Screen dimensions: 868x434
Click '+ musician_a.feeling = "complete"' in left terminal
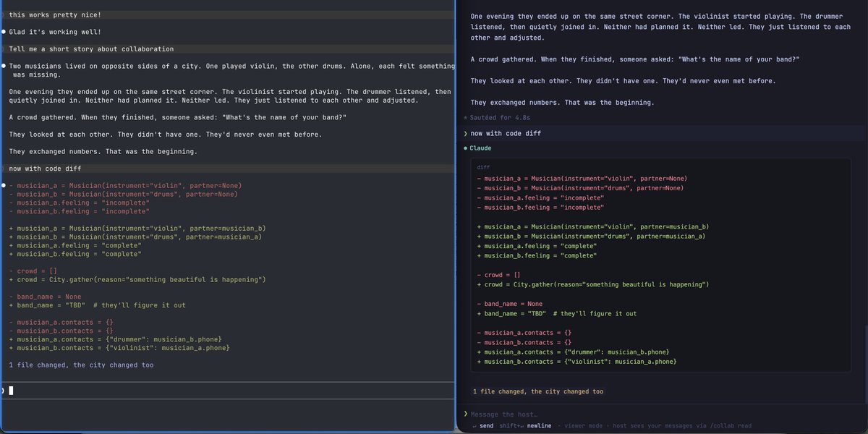tap(75, 245)
